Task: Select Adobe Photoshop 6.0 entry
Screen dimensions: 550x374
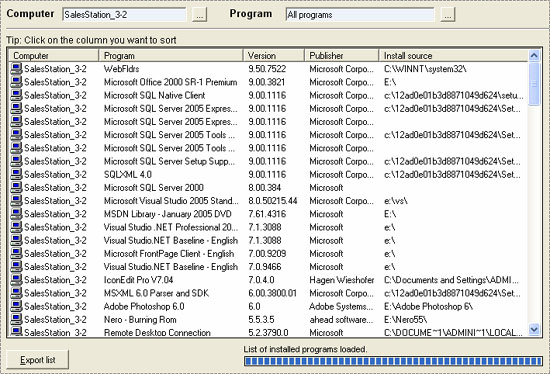Action: [144, 307]
